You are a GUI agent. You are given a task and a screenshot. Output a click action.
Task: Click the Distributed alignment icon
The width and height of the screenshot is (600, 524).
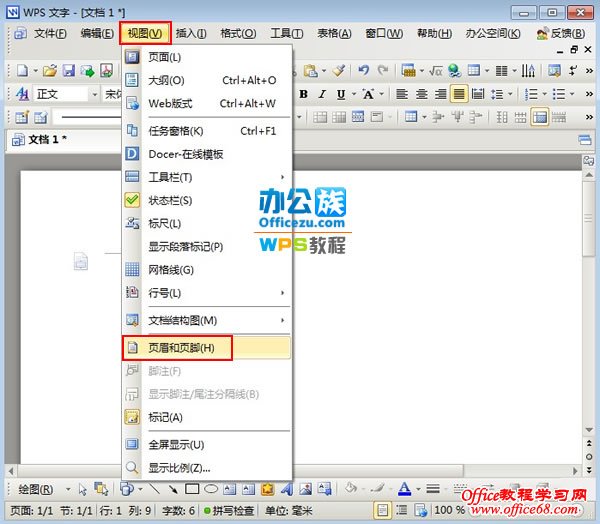[x=478, y=94]
